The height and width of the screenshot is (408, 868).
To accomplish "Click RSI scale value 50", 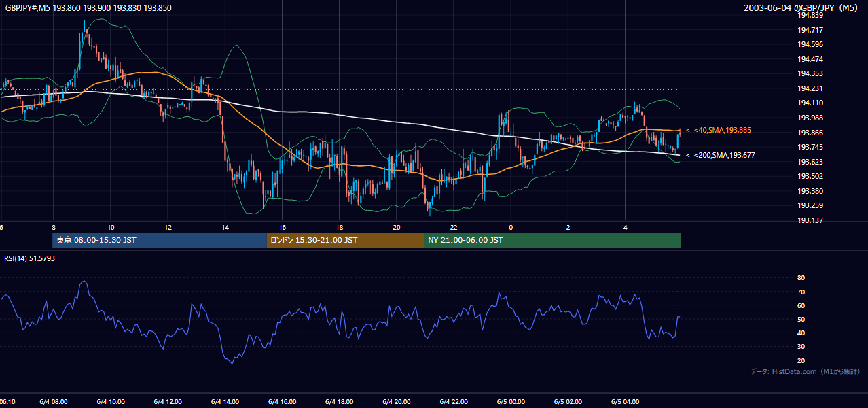I will (801, 319).
